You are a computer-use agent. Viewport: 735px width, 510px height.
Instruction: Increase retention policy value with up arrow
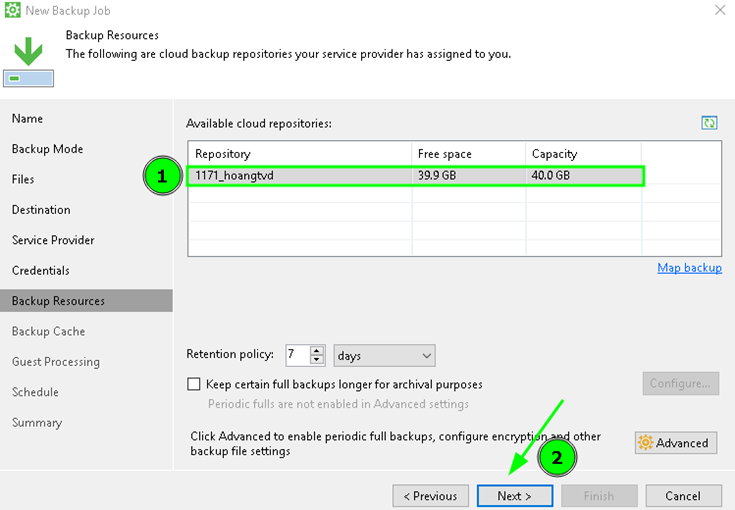(317, 351)
